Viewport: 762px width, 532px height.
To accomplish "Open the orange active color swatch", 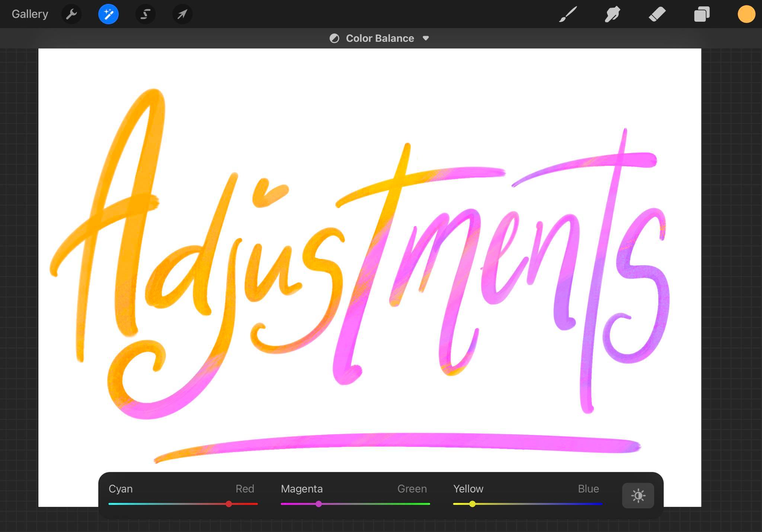I will click(x=746, y=14).
